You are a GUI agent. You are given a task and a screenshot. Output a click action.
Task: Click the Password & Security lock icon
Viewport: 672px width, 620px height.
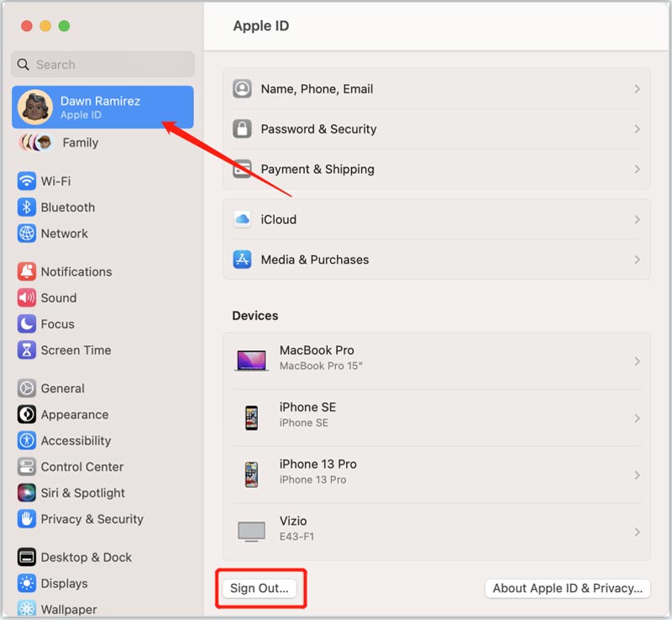242,129
